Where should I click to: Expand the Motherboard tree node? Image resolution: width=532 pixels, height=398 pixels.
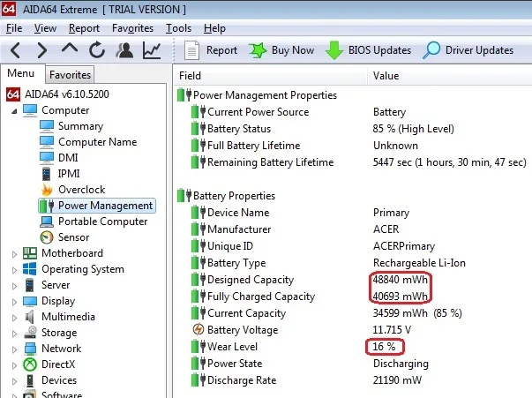[x=14, y=254]
